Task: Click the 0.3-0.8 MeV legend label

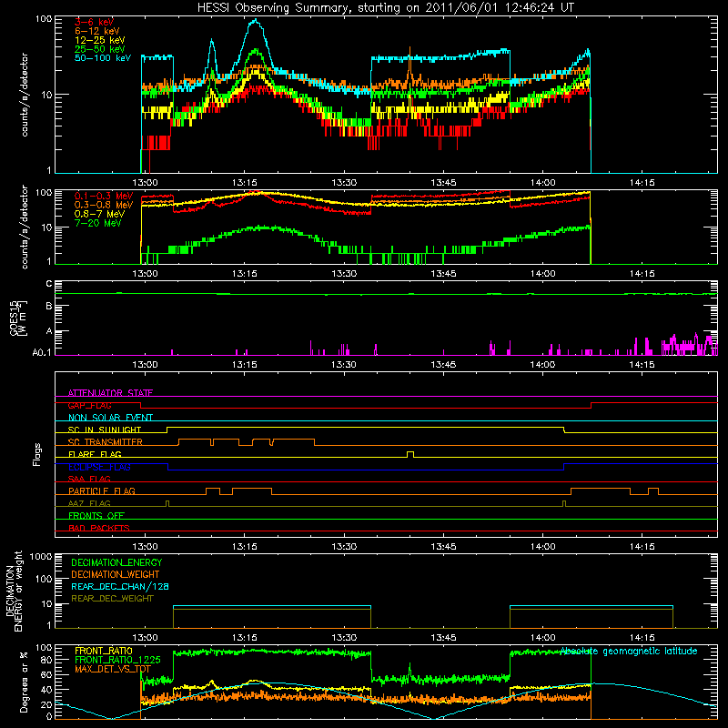Action: [x=104, y=205]
